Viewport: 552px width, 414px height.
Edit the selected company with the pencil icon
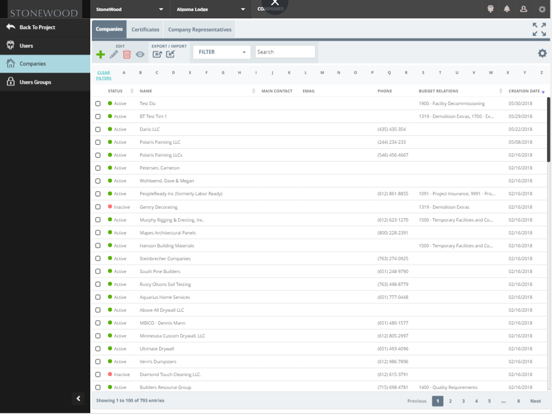(113, 54)
